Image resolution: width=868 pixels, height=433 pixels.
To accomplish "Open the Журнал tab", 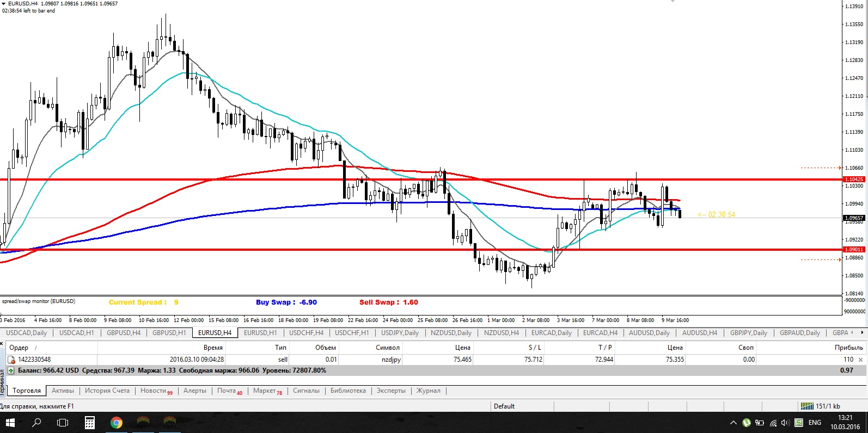I will point(429,391).
